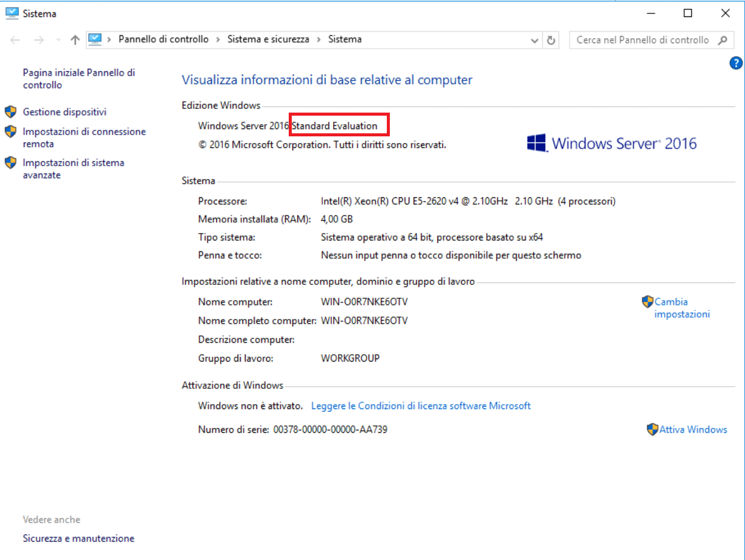Refresh the address bar view
Screen dimensions: 745x560
pos(551,40)
